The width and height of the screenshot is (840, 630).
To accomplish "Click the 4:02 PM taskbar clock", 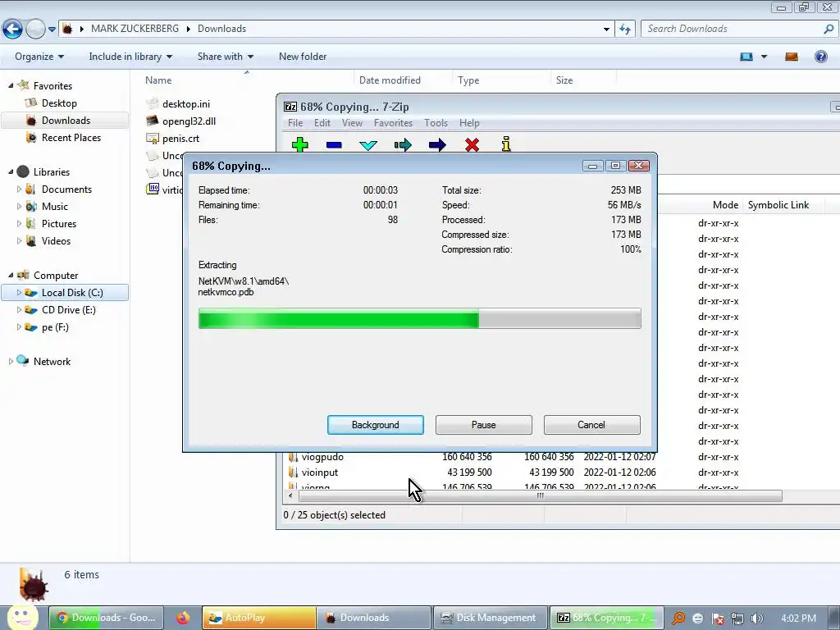I will coord(798,619).
